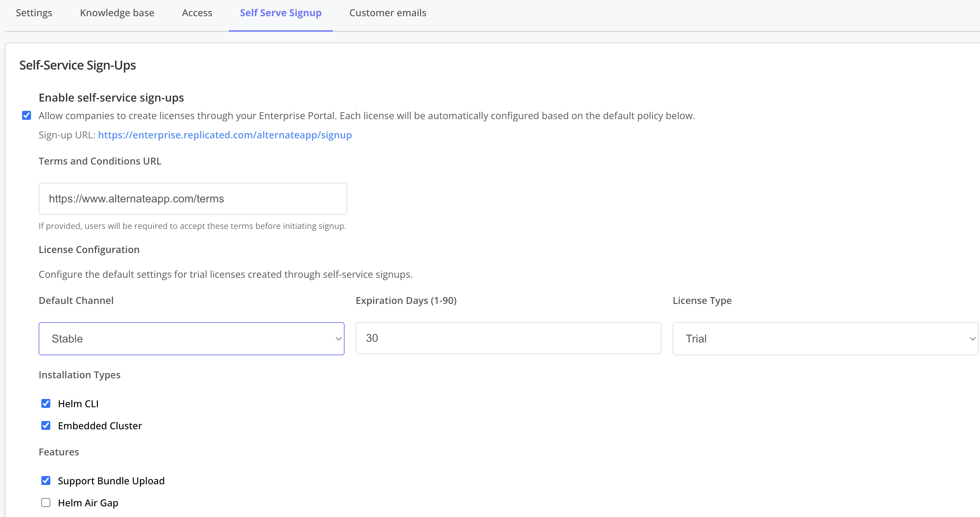
Task: Select the Expiration Days value 30
Action: click(508, 338)
